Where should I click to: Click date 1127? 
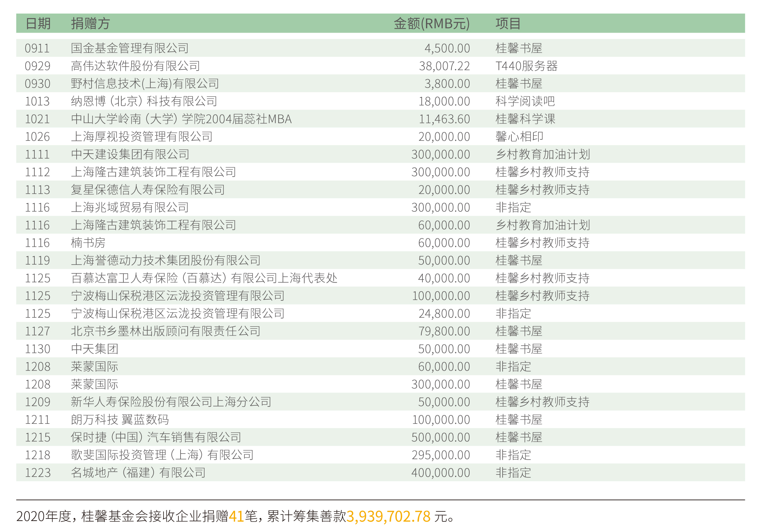pyautogui.click(x=37, y=331)
